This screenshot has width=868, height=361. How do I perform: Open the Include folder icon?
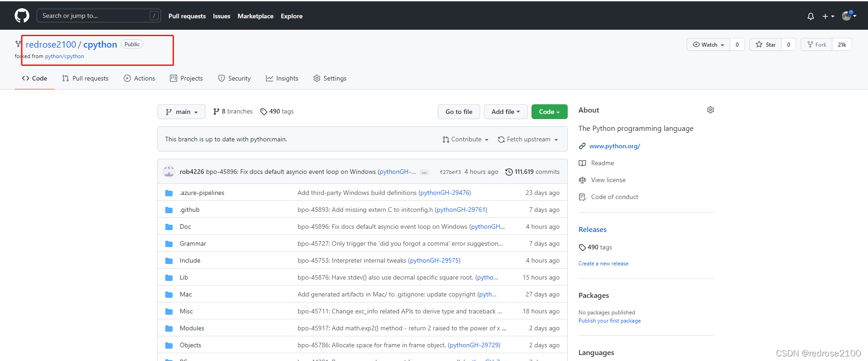(x=169, y=260)
